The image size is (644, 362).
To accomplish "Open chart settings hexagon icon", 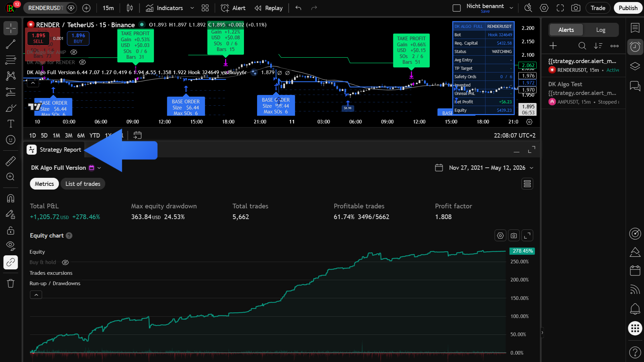I will [544, 8].
